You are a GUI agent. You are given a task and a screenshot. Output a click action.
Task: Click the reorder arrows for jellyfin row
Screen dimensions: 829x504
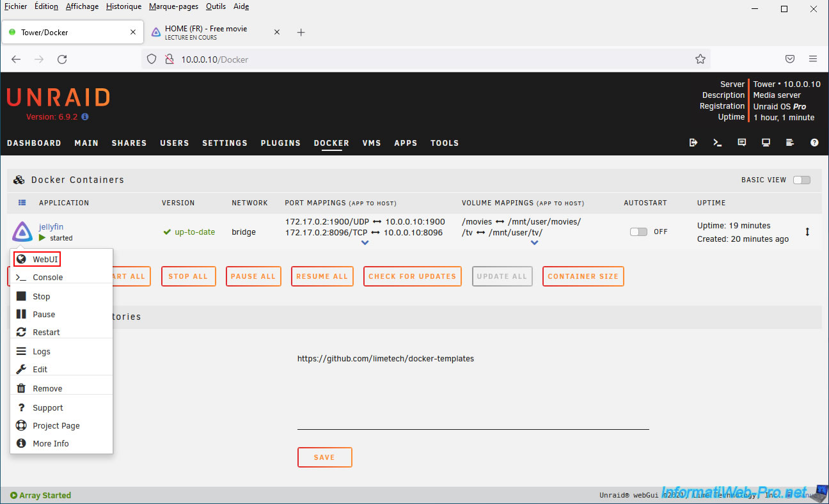pyautogui.click(x=807, y=232)
